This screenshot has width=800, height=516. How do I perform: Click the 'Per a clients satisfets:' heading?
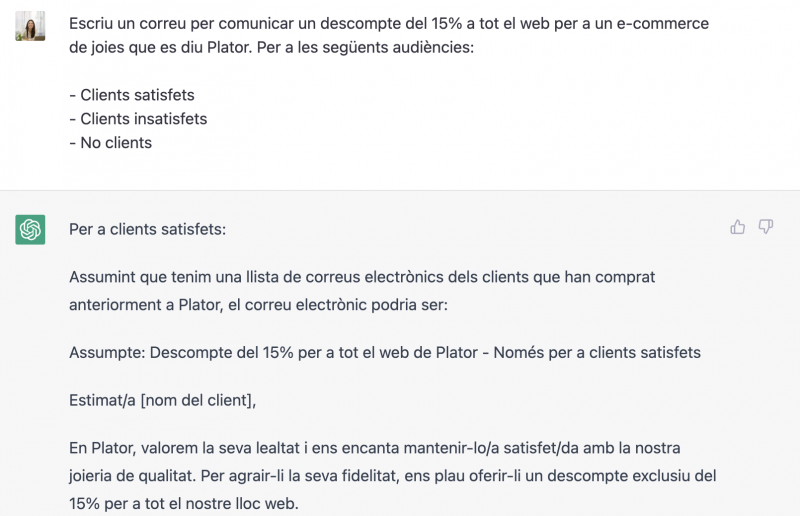[x=147, y=230]
